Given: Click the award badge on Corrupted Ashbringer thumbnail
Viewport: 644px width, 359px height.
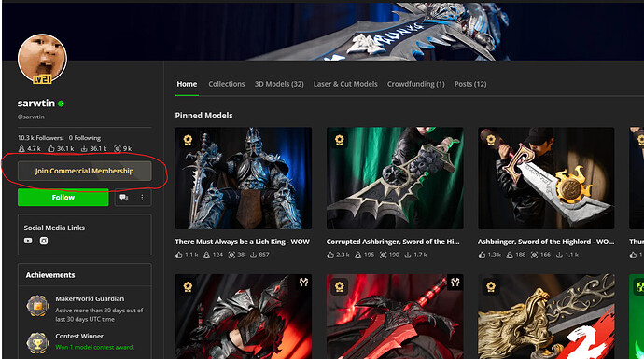Looking at the screenshot, I should click(x=339, y=140).
